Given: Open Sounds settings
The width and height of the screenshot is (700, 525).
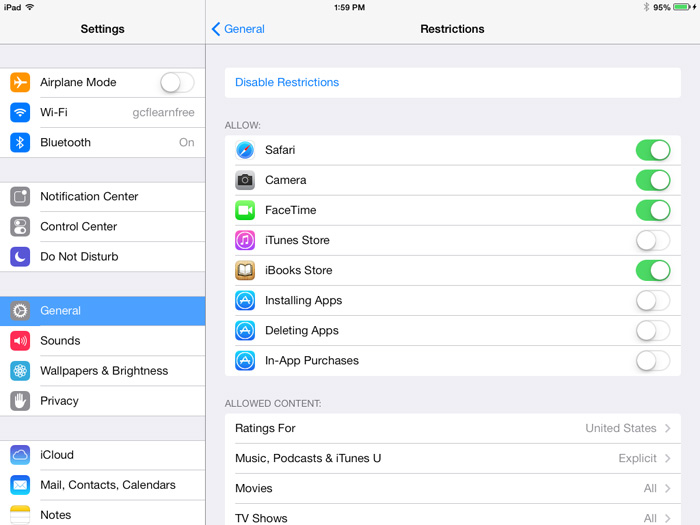Looking at the screenshot, I should tap(102, 341).
